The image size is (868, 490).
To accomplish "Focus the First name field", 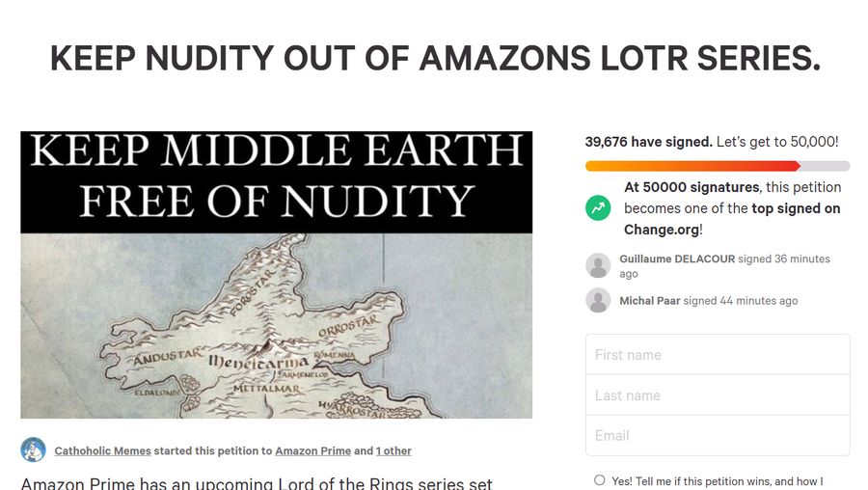I will [718, 354].
